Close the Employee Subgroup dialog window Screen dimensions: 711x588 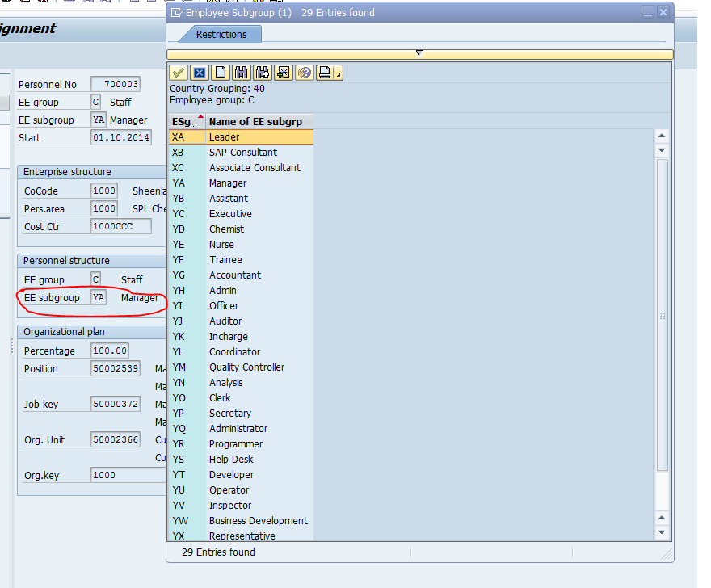[663, 13]
